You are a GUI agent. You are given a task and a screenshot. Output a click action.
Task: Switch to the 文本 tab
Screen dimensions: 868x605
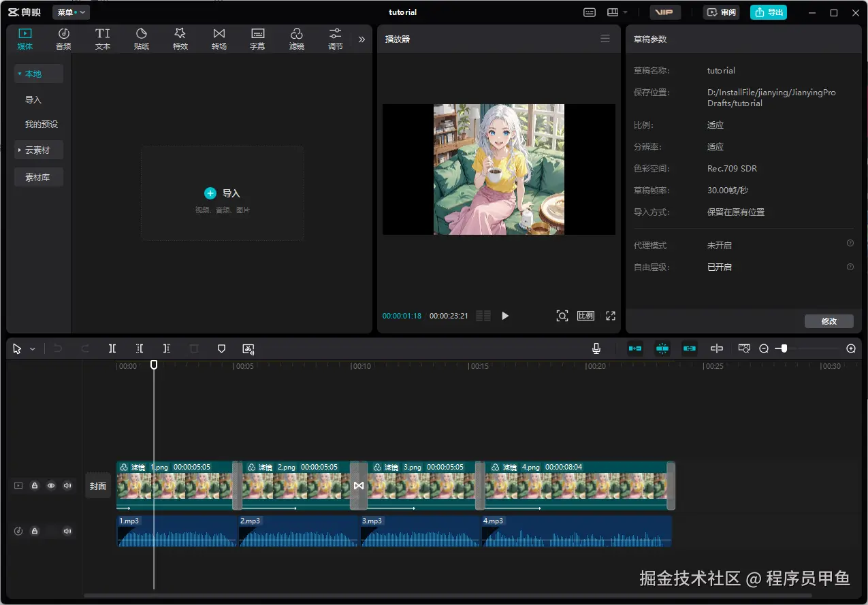tap(103, 39)
